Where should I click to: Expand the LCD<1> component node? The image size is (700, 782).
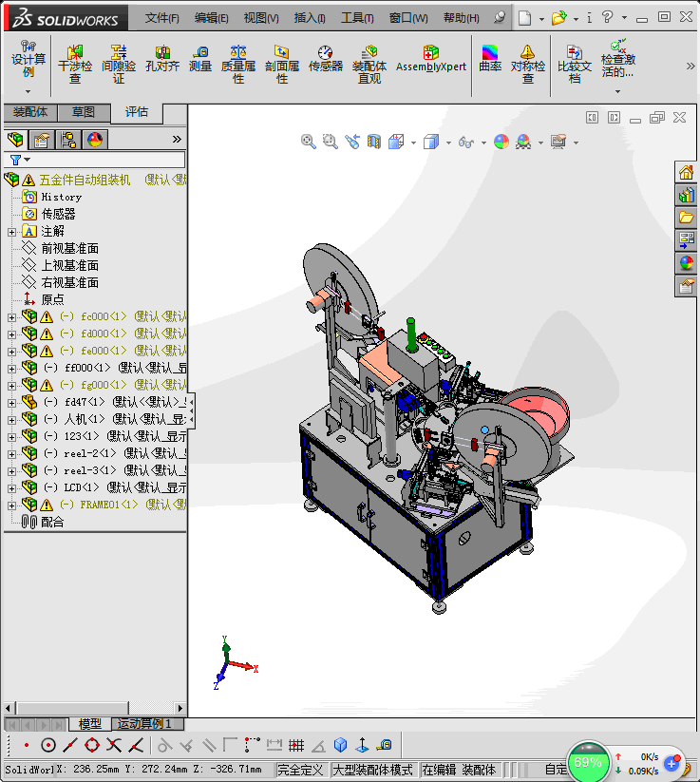11,488
